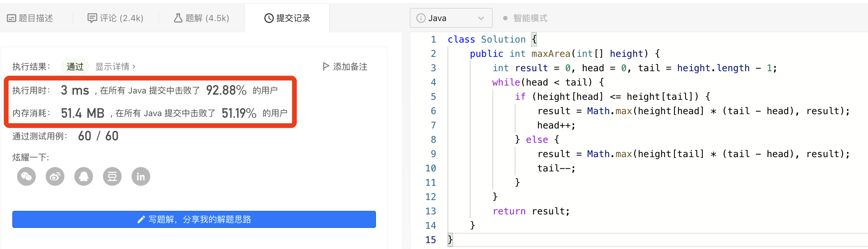
Task: Open the Java language dropdown
Action: pos(451,18)
